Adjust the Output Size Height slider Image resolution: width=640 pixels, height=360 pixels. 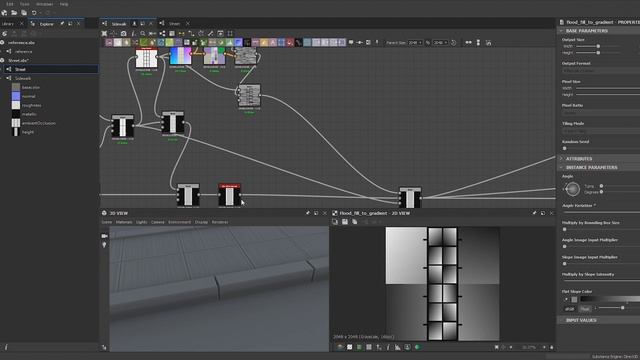(x=598, y=53)
